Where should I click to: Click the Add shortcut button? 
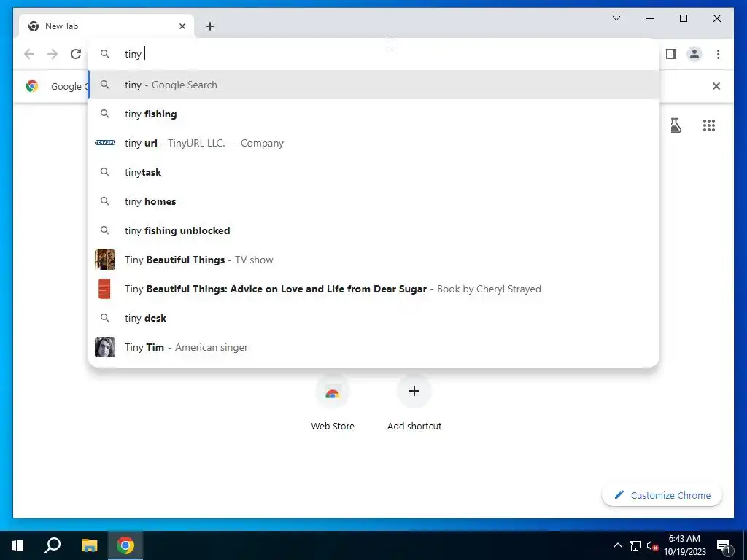(x=414, y=402)
